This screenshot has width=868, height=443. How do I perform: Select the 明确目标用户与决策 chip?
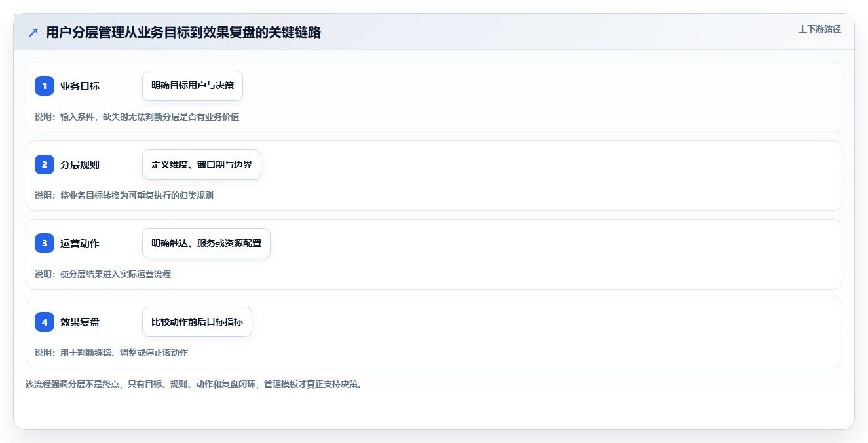[193, 86]
